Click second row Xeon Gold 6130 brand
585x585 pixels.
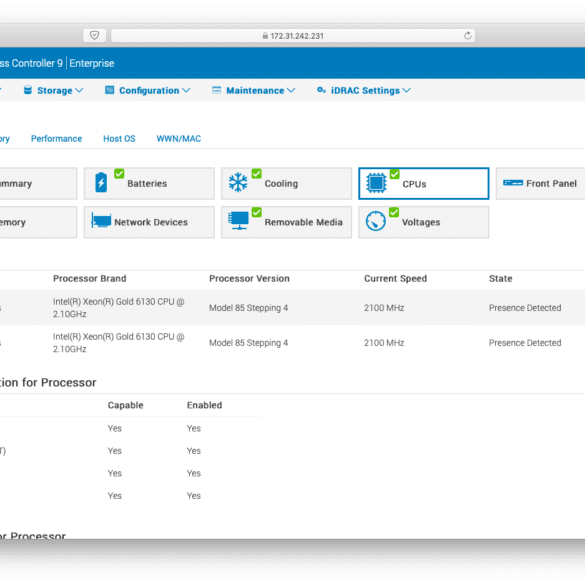click(119, 342)
